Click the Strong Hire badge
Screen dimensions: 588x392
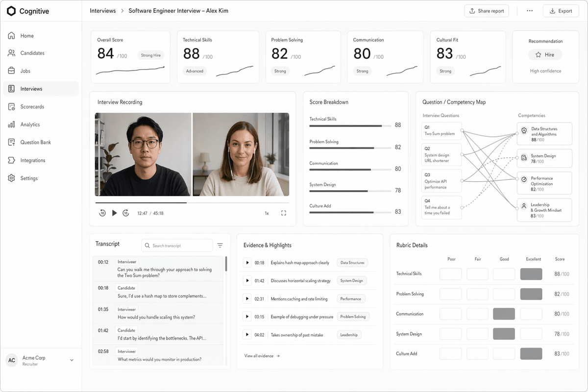pos(150,55)
